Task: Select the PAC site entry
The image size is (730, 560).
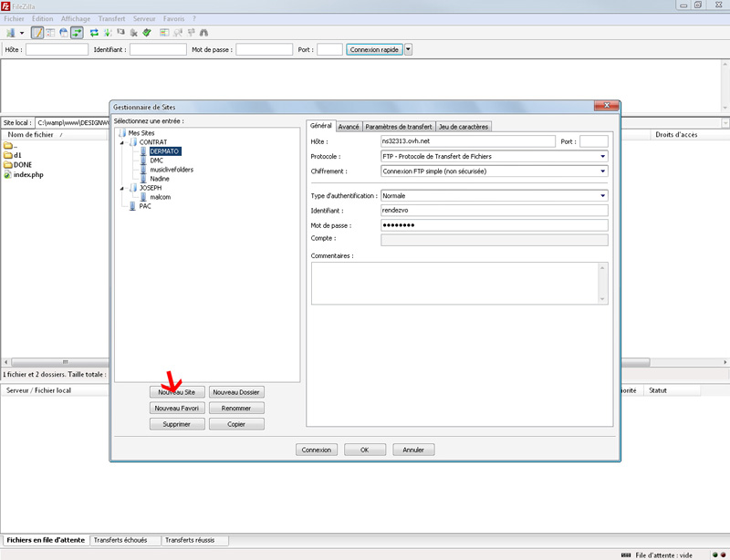Action: click(145, 206)
